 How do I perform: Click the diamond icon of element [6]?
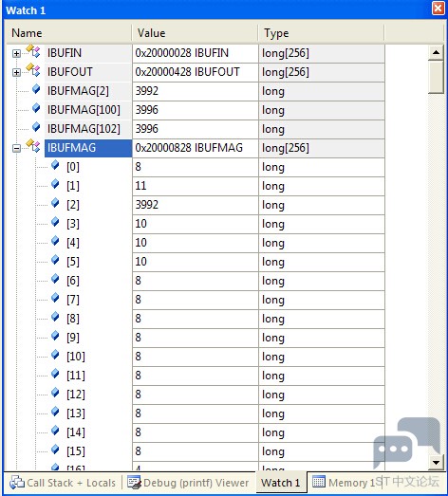(x=55, y=279)
